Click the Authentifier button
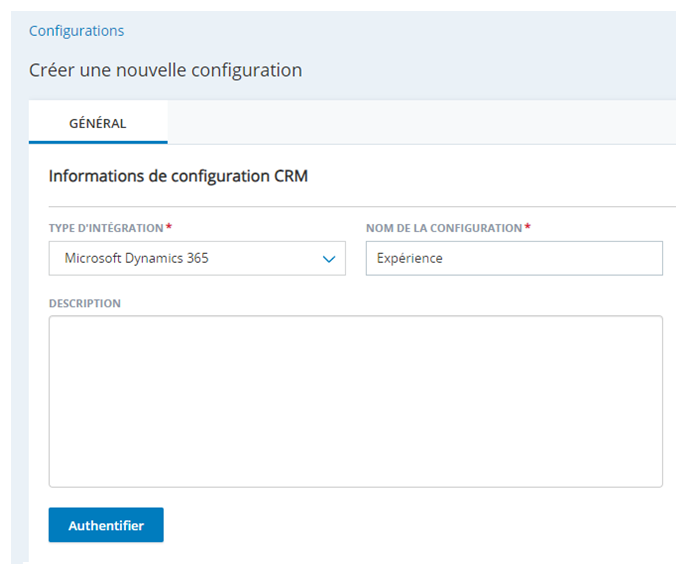The height and width of the screenshot is (564, 688). pos(106,525)
